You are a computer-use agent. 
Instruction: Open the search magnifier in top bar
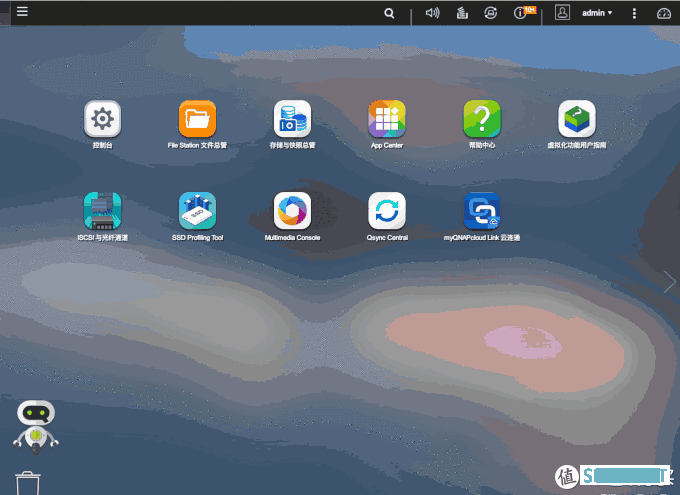coord(389,13)
